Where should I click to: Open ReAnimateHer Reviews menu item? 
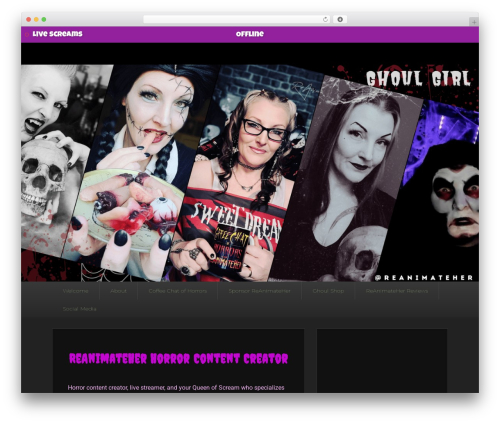coord(397,291)
